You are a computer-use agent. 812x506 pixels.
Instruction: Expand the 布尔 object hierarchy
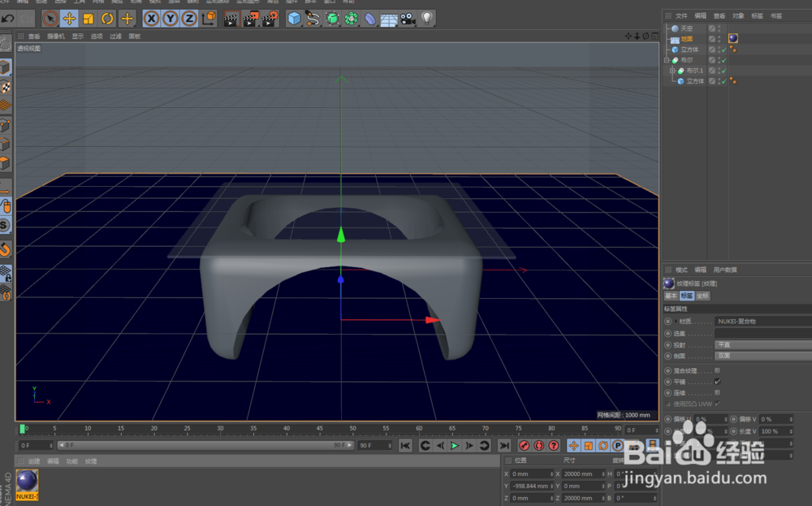tap(667, 59)
